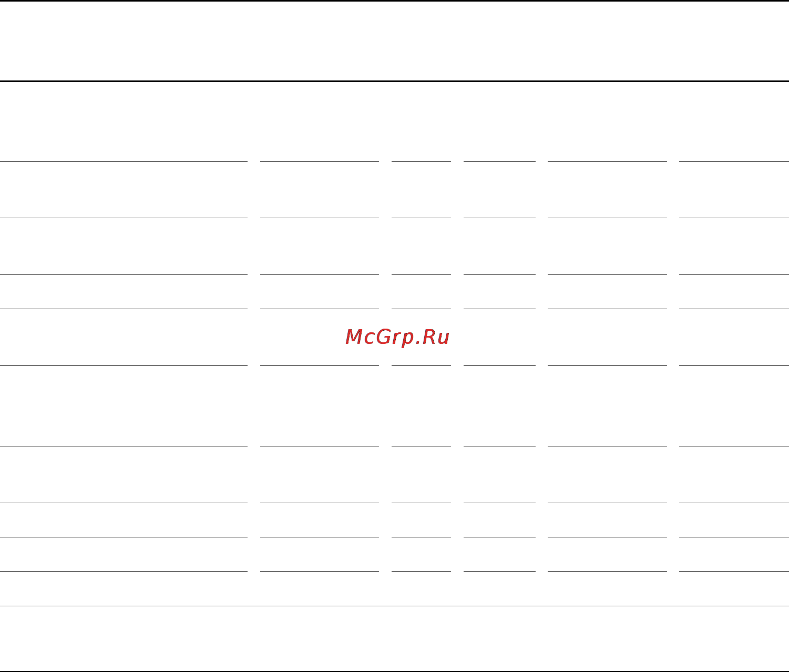Select the narrow third-column cell in the second row
The image size is (789, 672).
(x=421, y=190)
